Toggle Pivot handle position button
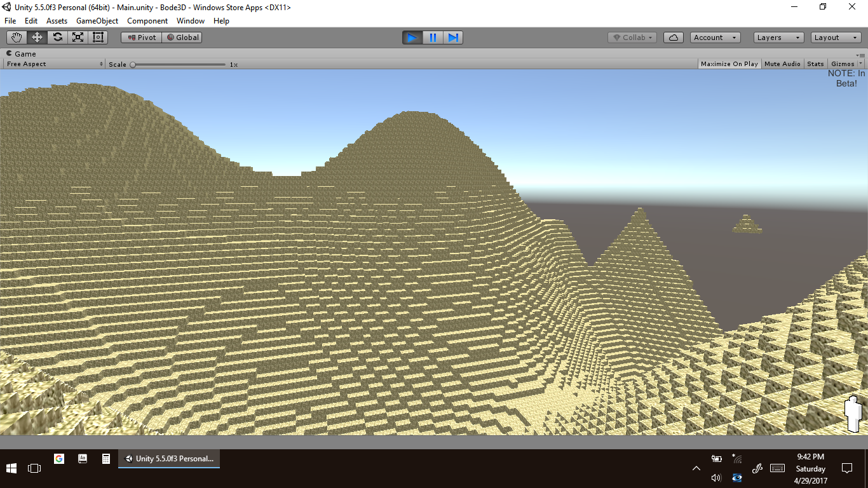Screen dimensions: 868x488 pos(142,37)
